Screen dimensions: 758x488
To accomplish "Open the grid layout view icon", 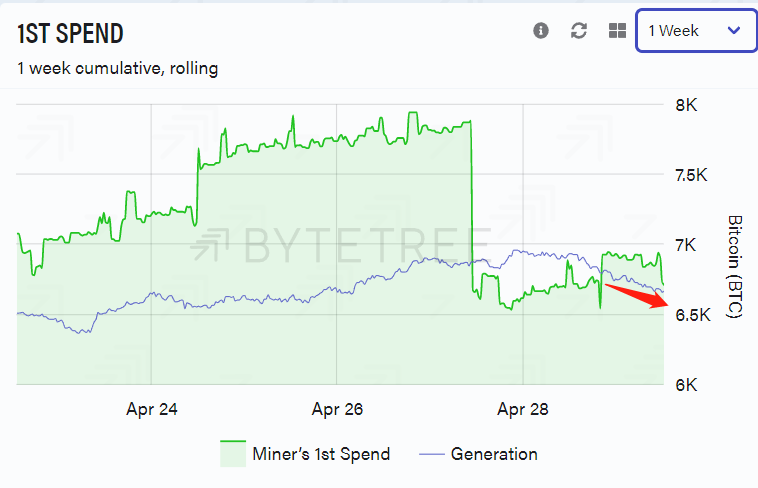I will (x=617, y=30).
